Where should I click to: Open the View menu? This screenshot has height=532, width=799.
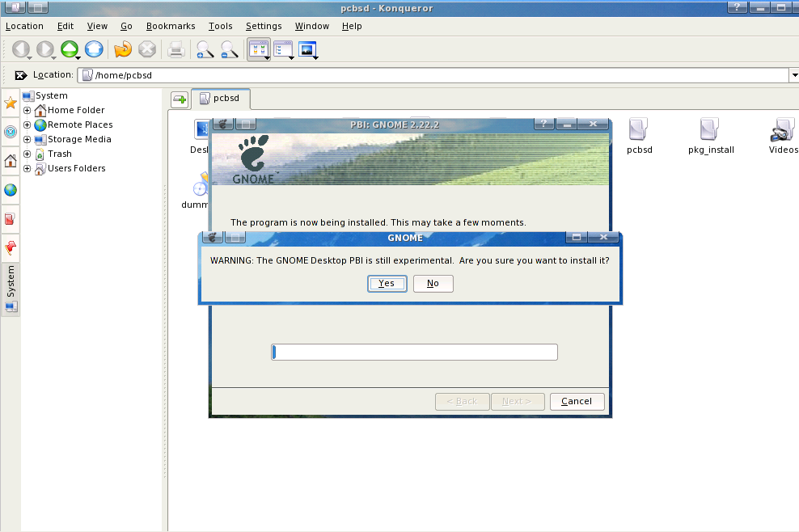point(97,26)
